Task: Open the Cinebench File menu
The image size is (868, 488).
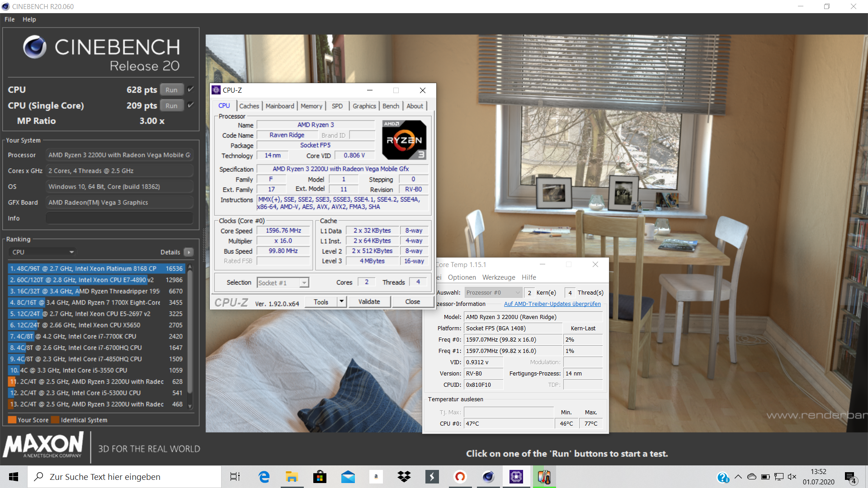Action: click(9, 19)
